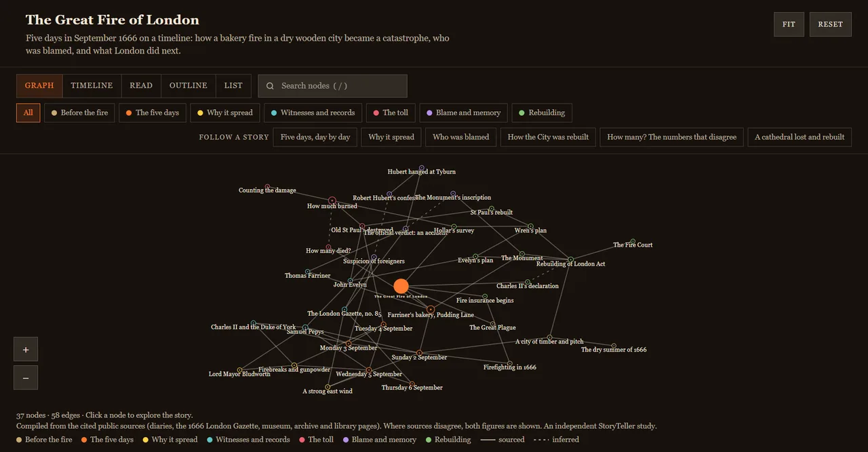Click the Reset button
This screenshot has width=868, height=452.
(830, 24)
